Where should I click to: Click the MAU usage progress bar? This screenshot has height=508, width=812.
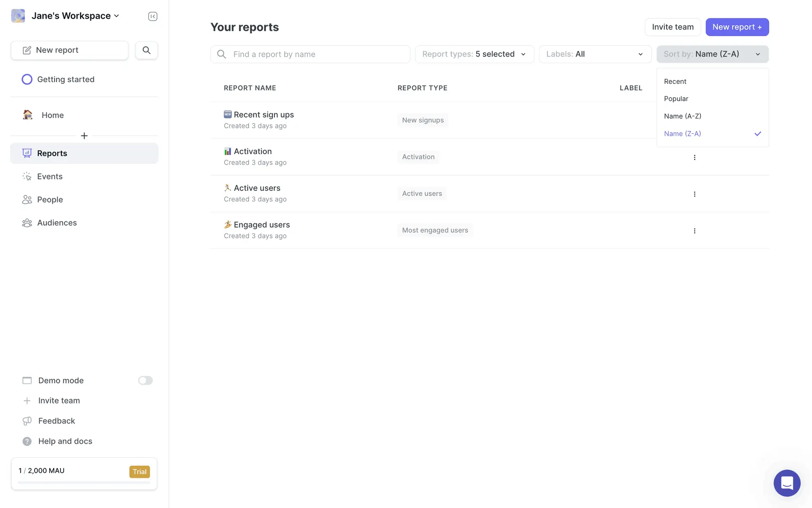click(84, 482)
